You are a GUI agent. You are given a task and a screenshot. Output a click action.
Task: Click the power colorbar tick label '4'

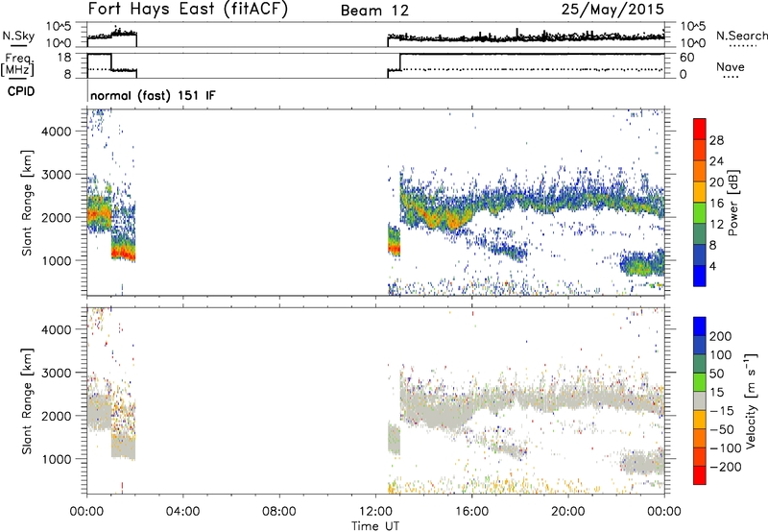712,266
